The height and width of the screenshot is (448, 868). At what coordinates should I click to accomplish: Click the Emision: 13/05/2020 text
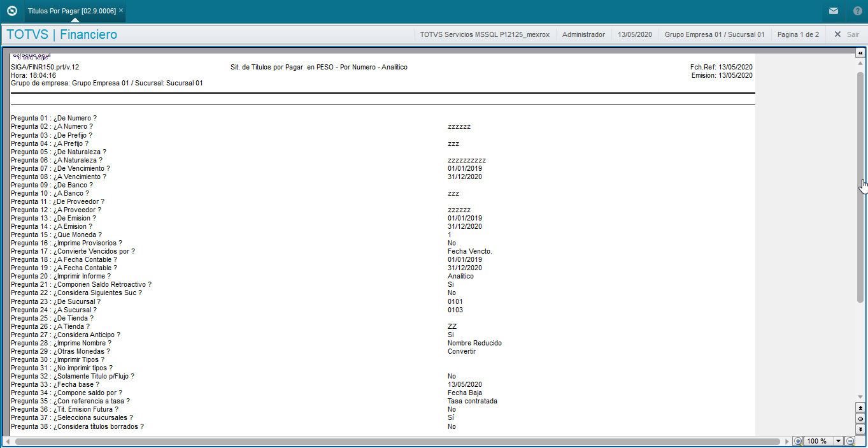point(722,75)
